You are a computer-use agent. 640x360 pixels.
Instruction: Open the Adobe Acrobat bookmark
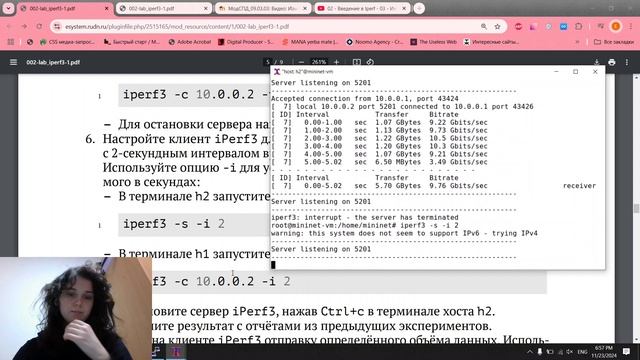[x=190, y=42]
